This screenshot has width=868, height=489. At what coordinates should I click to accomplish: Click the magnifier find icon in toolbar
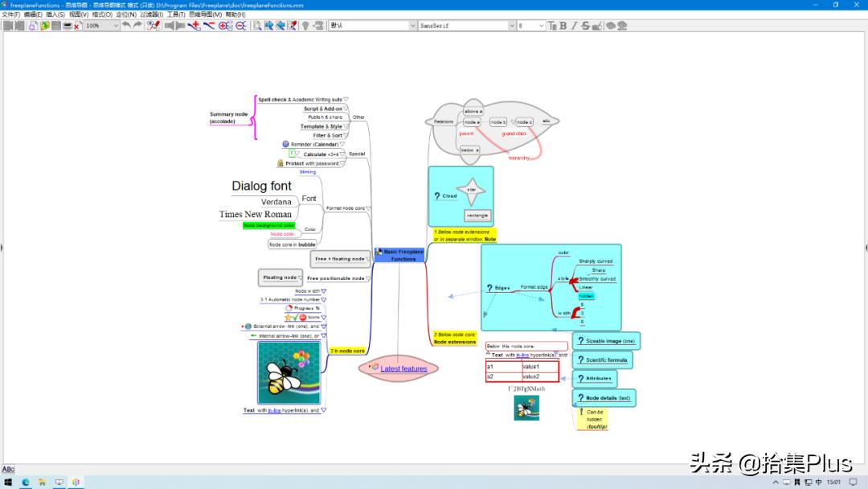(x=257, y=26)
